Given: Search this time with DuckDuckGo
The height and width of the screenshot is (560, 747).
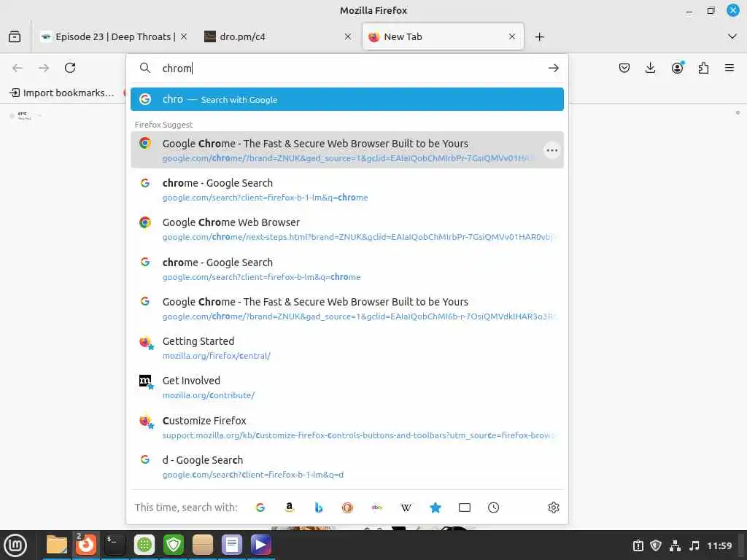Looking at the screenshot, I should (348, 507).
